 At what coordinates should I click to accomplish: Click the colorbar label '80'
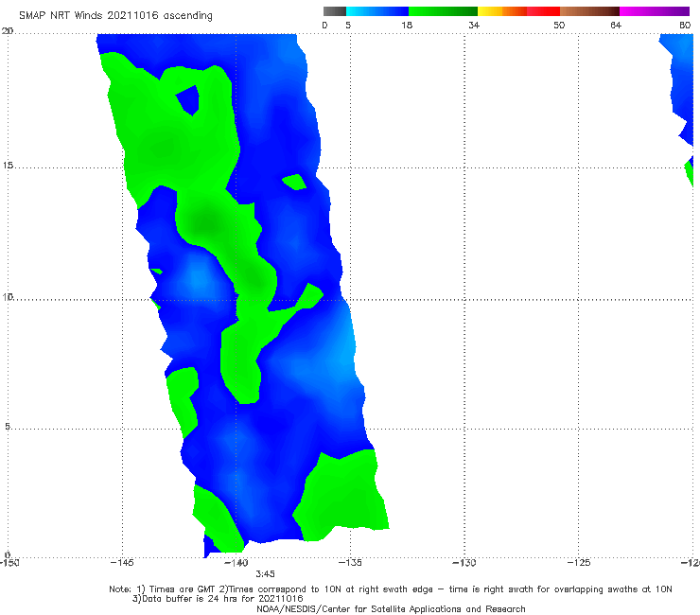point(685,25)
